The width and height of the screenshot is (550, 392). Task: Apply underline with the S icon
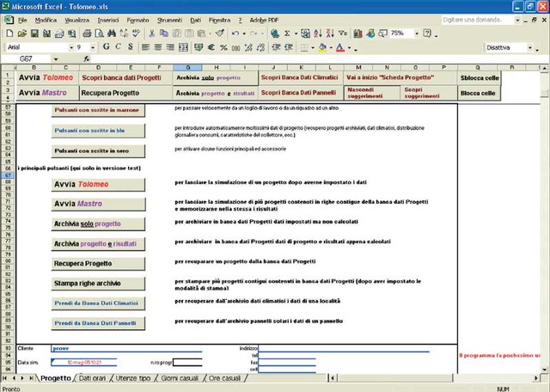pyautogui.click(x=131, y=47)
